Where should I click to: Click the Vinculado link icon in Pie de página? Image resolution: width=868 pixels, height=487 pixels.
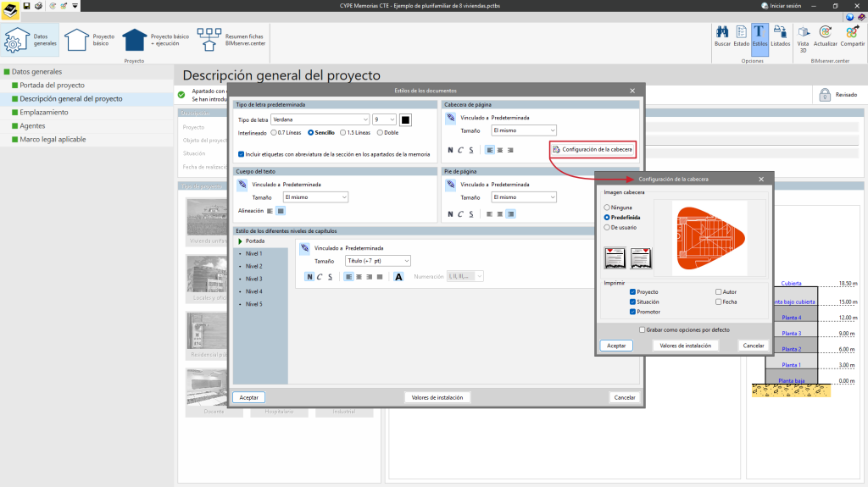coord(451,185)
